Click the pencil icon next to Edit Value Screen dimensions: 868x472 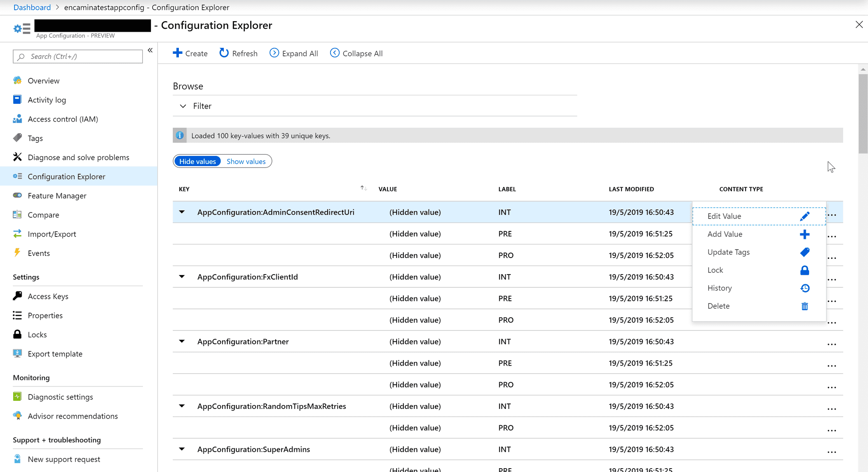805,216
